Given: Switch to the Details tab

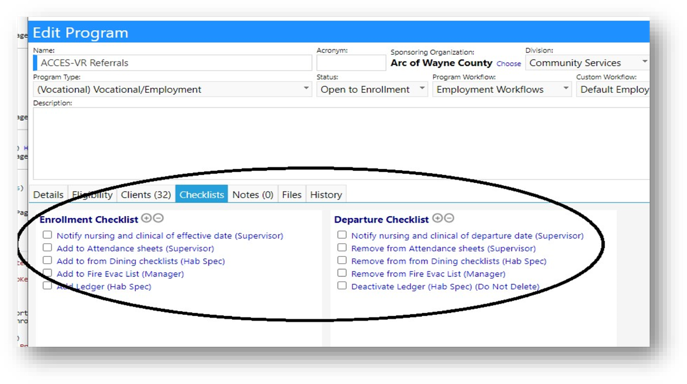Looking at the screenshot, I should click(48, 195).
